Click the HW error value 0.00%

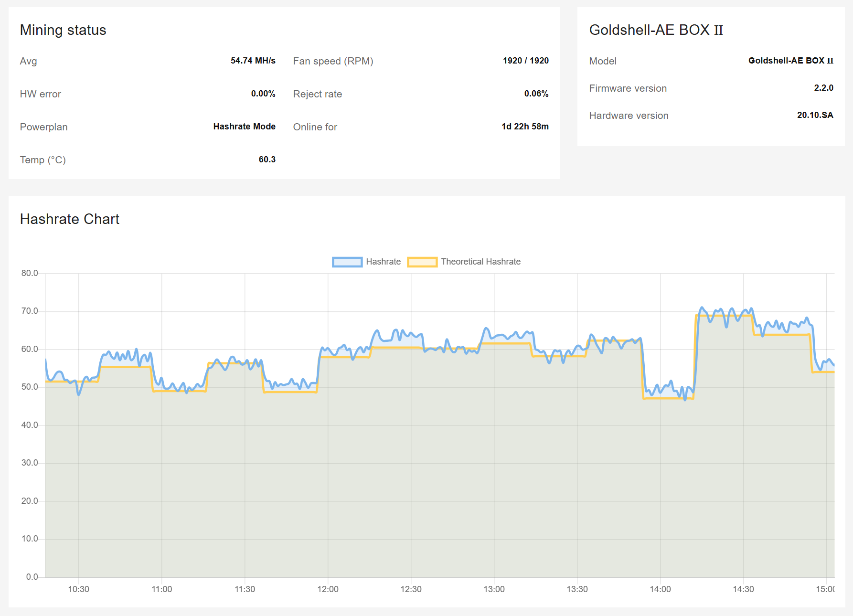point(263,94)
